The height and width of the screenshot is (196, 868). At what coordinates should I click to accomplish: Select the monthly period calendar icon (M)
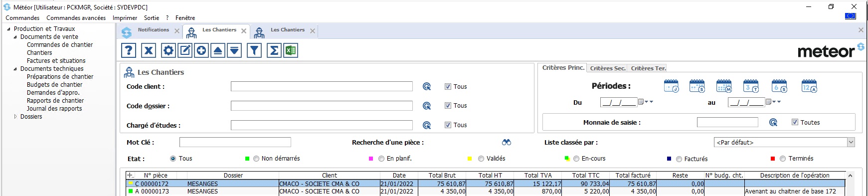tap(724, 86)
